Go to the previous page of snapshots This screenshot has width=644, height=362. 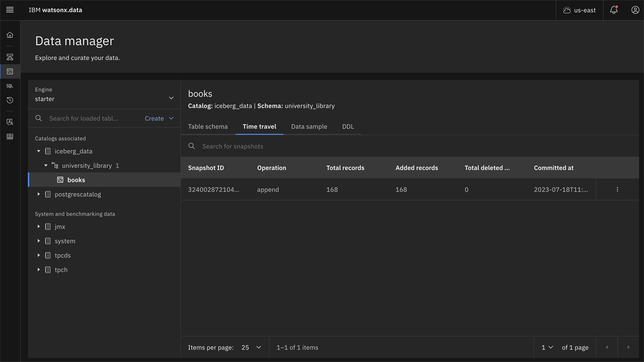coord(607,347)
